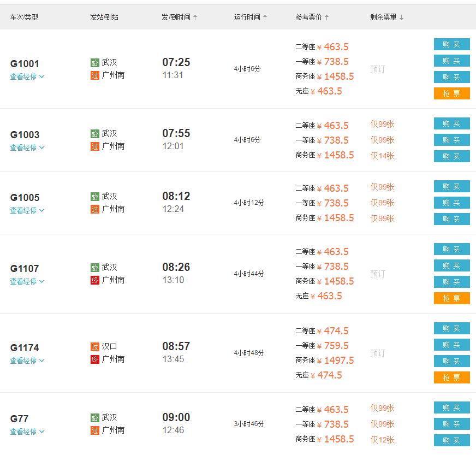Click the red 终 icon for G1107 广州南
476x455 pixels.
(x=95, y=280)
